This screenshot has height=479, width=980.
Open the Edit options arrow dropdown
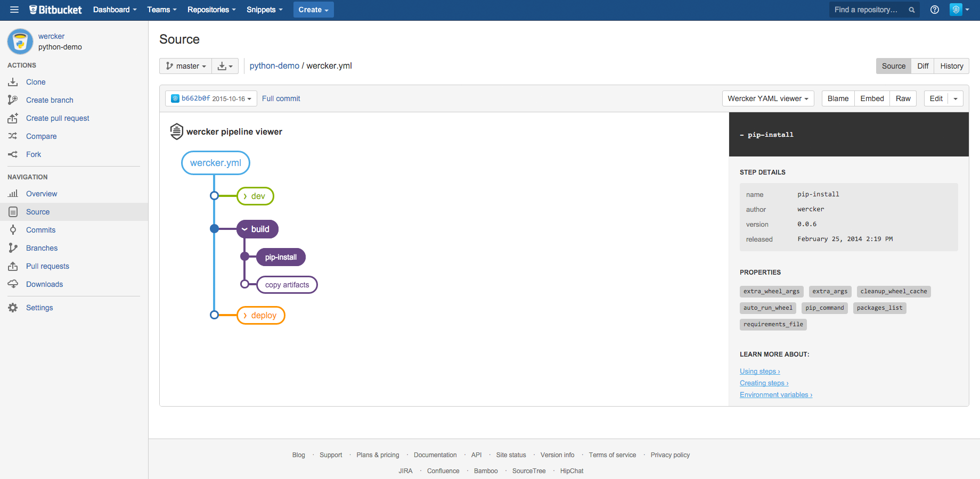click(956, 98)
